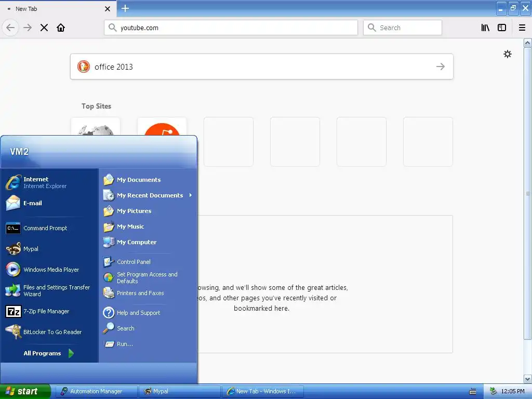Open My Pictures folder

(x=148, y=211)
